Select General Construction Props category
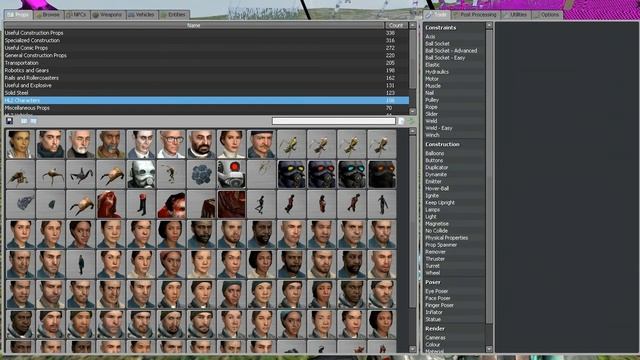 (x=206, y=55)
